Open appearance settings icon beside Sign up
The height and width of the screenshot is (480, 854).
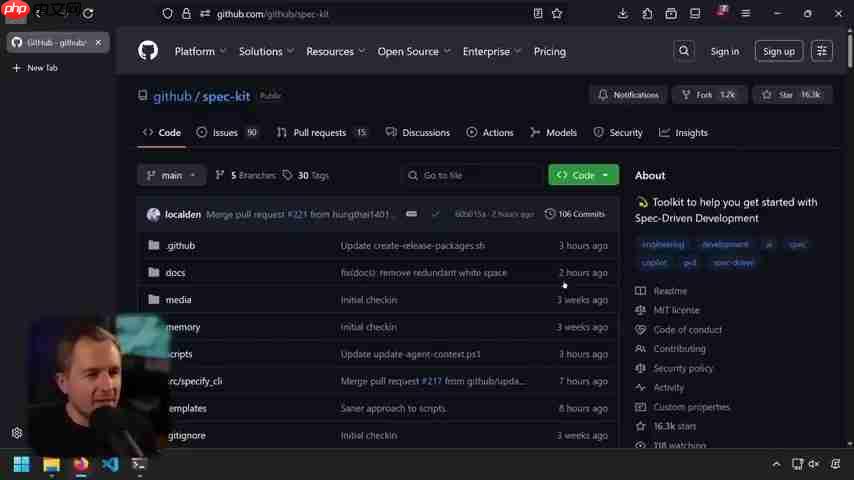point(822,51)
